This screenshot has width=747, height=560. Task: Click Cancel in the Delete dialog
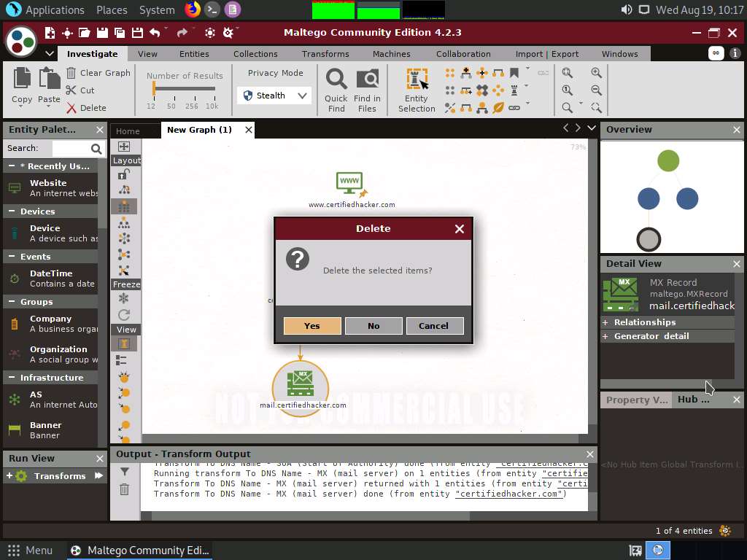[434, 326]
